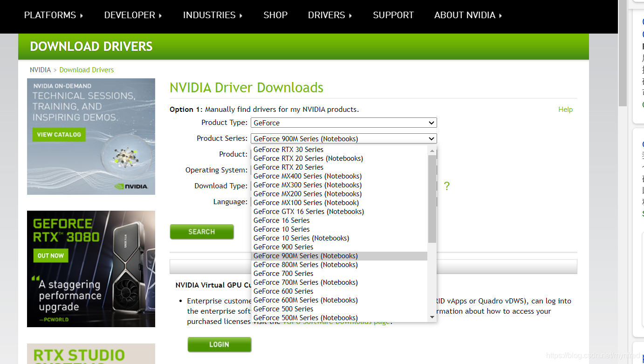Open the Product Type dropdown

click(x=344, y=123)
